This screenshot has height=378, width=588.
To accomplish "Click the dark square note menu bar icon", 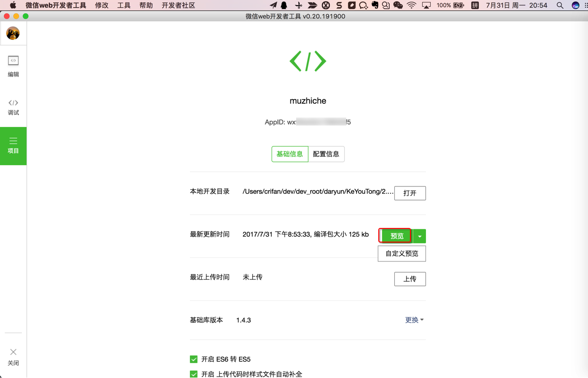I will (x=352, y=5).
